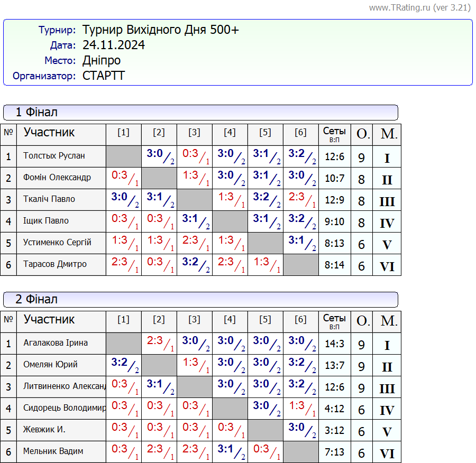Click Сеты column header in 1 Фінал table
Image resolution: width=476 pixels, height=463 pixels.
coord(334,134)
